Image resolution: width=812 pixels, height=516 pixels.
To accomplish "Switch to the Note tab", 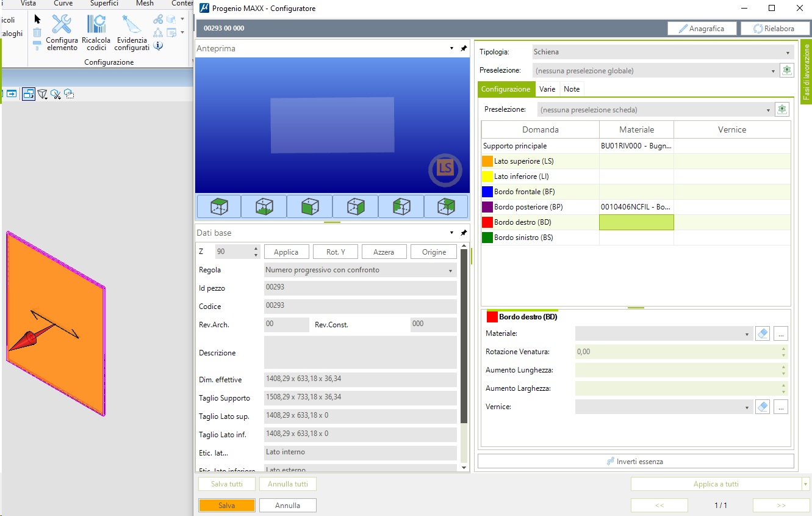I will point(572,89).
